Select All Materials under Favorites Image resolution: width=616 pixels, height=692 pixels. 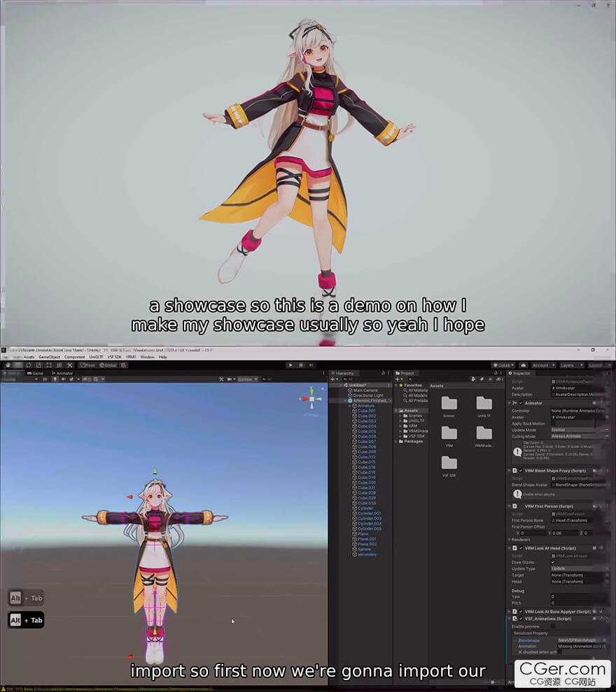pos(416,390)
